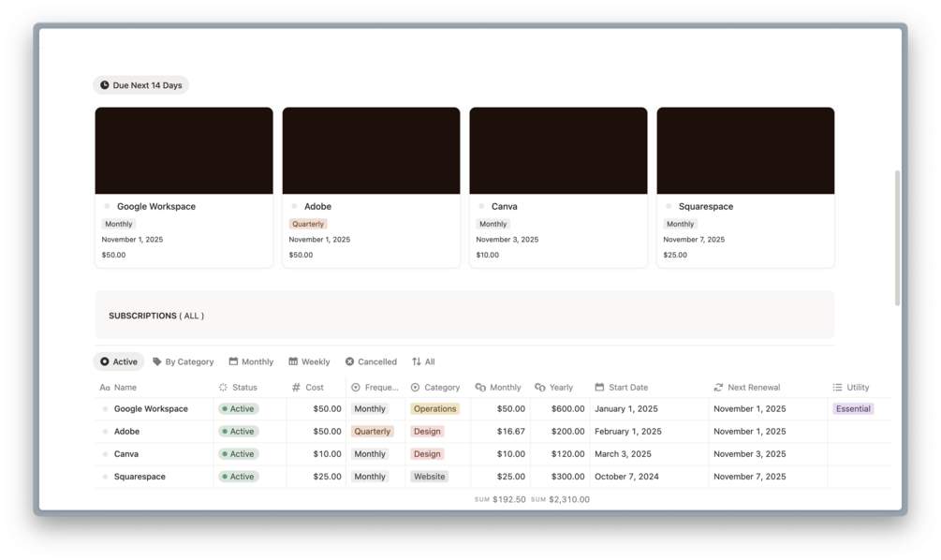Click the page icon in Adobe table row

tap(105, 432)
